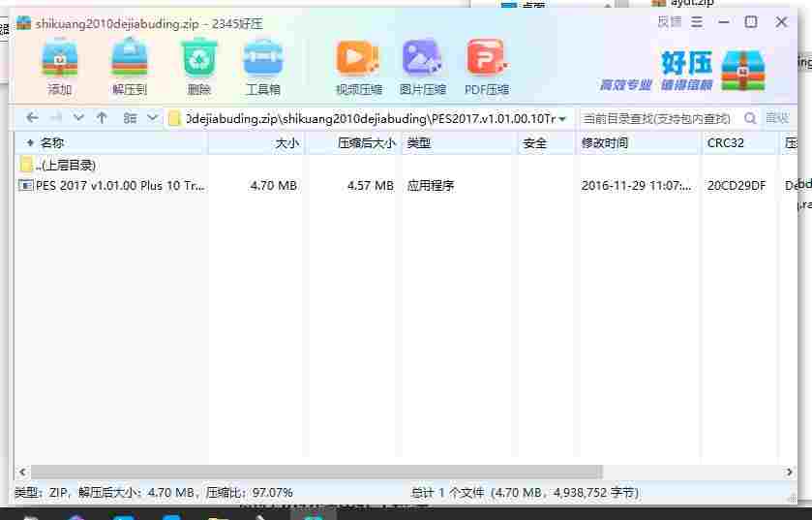812x520 pixels.
Task: Click the 4.70 MB size cell
Action: point(274,185)
